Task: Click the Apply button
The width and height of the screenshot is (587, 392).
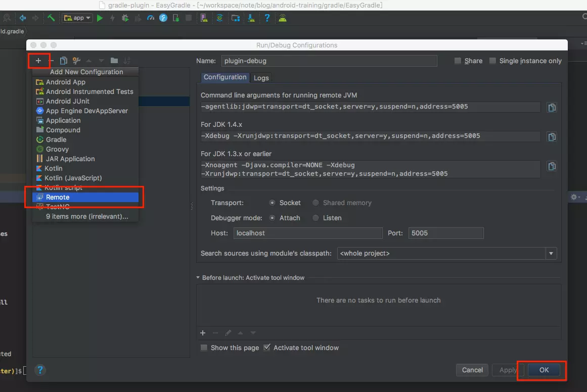Action: tap(508, 370)
